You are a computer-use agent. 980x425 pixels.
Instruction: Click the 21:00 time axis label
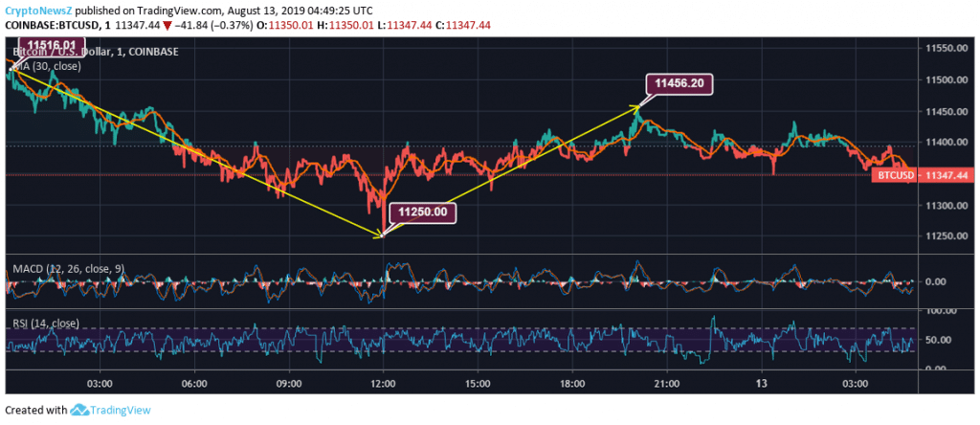point(666,383)
